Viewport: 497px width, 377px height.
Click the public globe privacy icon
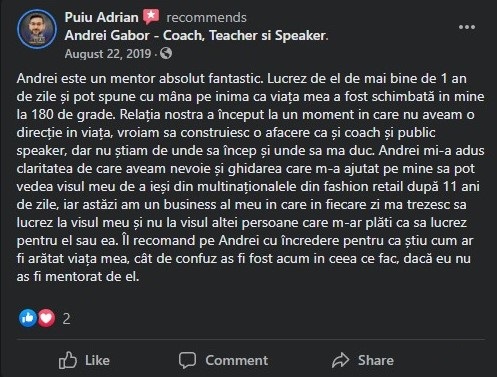tap(166, 53)
